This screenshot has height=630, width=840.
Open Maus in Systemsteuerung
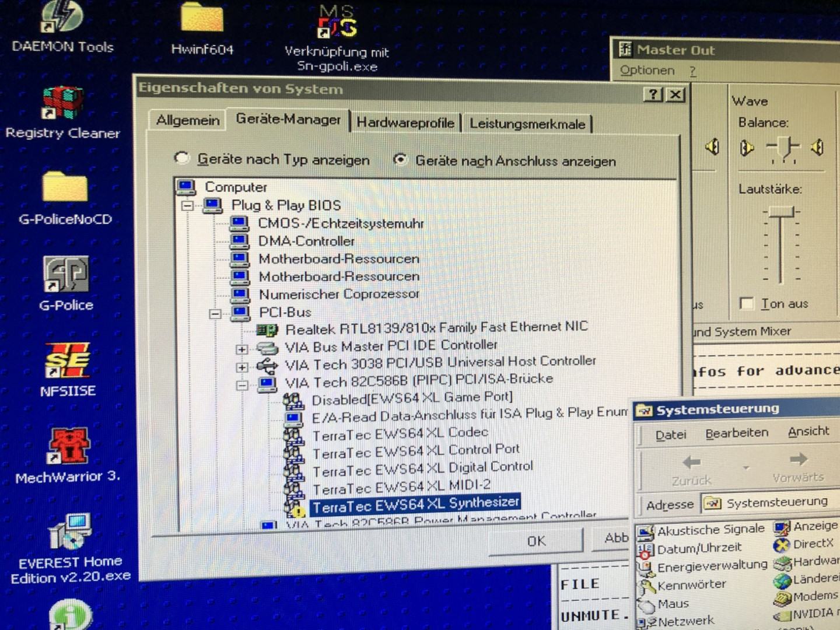click(x=663, y=604)
